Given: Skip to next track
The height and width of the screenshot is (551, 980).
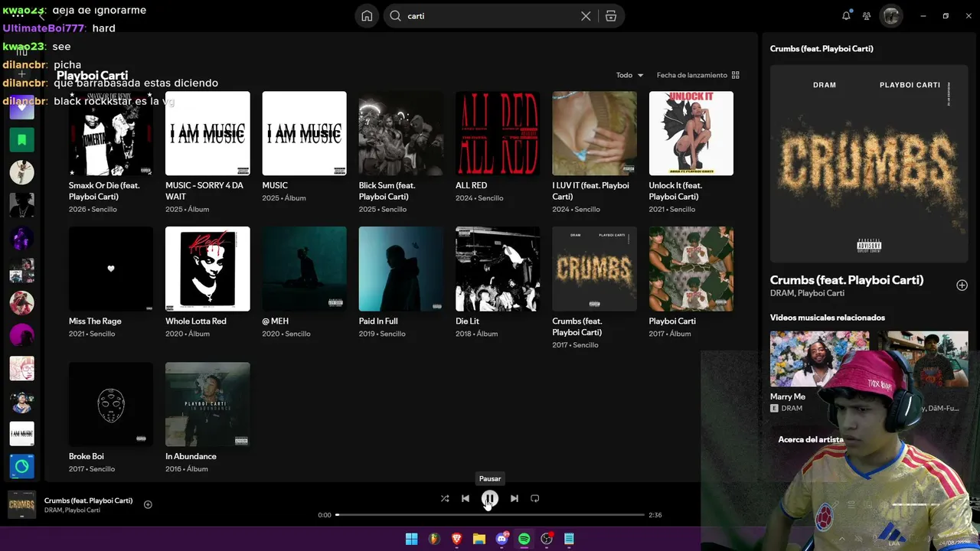Looking at the screenshot, I should [x=514, y=498].
